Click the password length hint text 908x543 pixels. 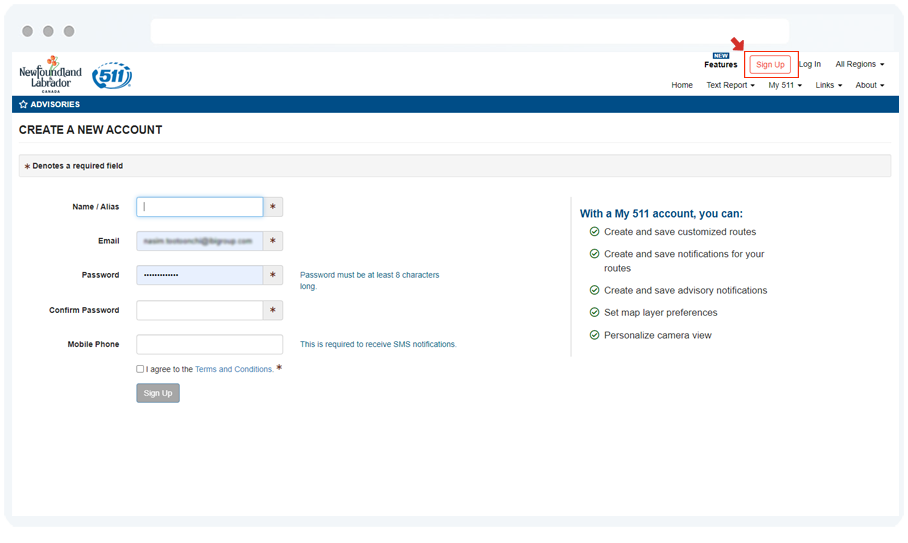[369, 281]
